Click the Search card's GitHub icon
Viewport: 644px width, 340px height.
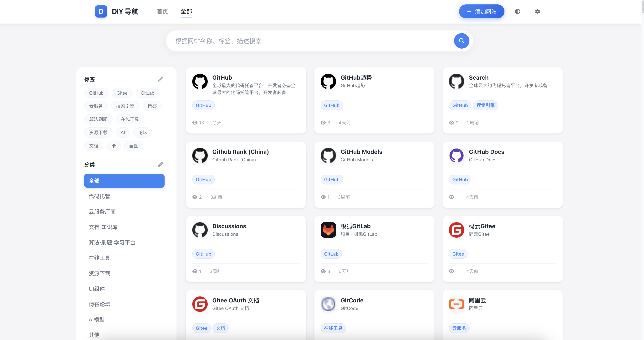[456, 81]
